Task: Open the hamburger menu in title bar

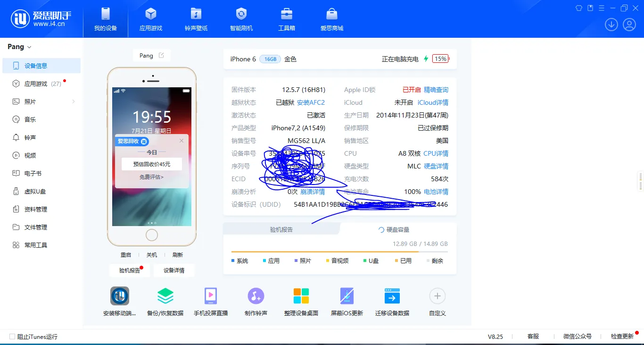Action: pos(601,8)
